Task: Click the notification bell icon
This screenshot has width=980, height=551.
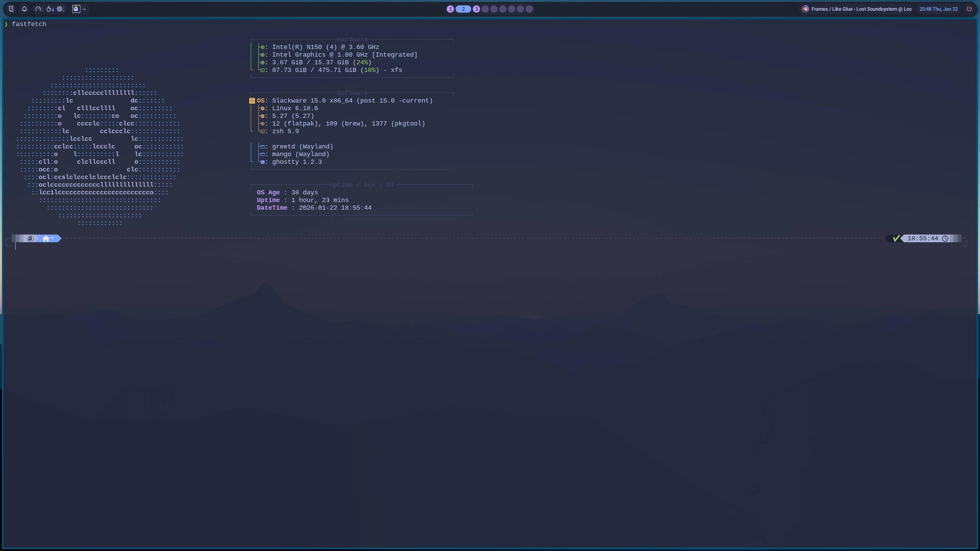Action: [x=24, y=9]
